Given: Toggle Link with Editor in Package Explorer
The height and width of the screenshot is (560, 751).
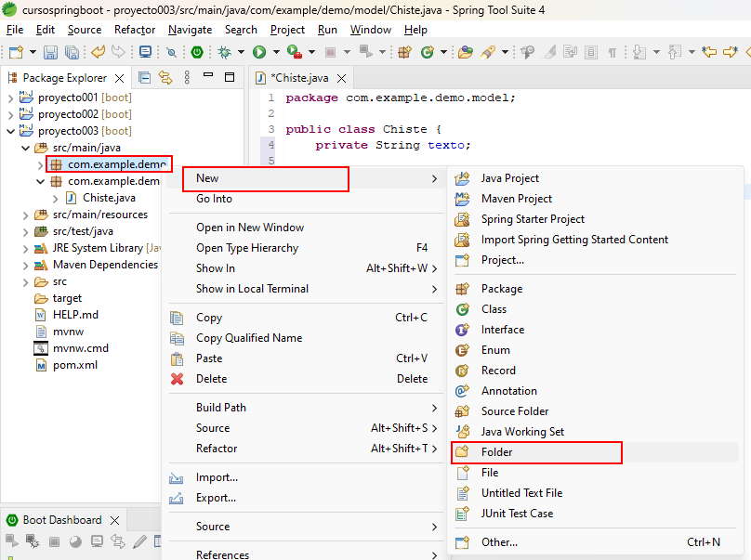Looking at the screenshot, I should point(165,77).
